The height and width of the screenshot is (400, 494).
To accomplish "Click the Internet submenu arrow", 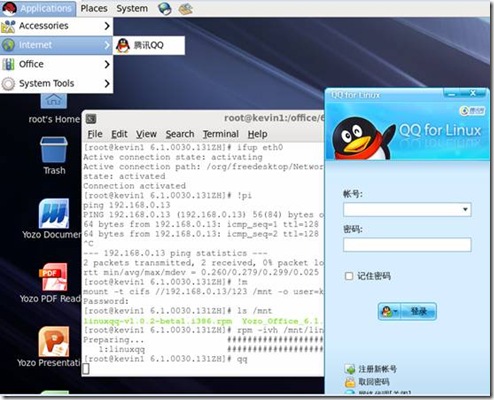I will point(107,45).
